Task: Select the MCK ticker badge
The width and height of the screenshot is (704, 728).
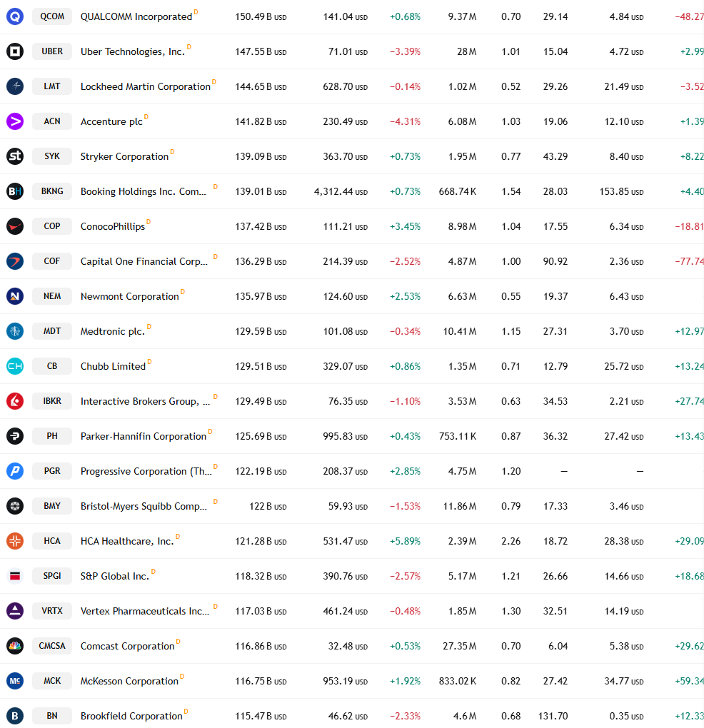Action: [52, 681]
